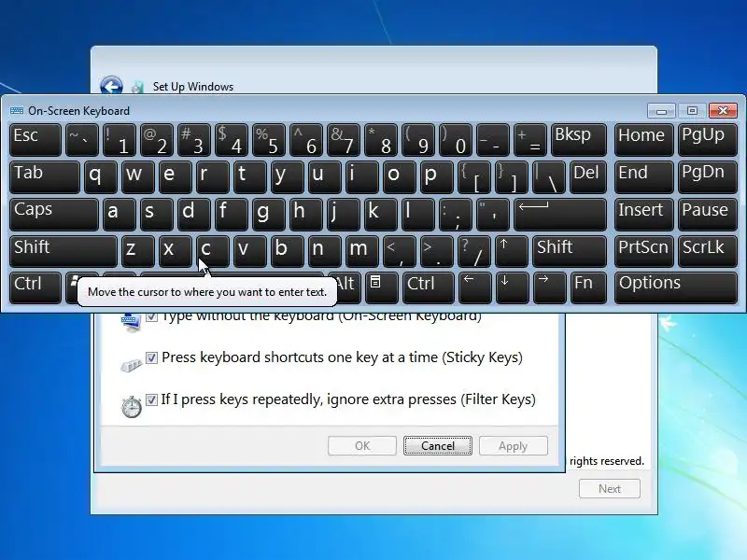
Task: Click the z key
Action: (137, 251)
